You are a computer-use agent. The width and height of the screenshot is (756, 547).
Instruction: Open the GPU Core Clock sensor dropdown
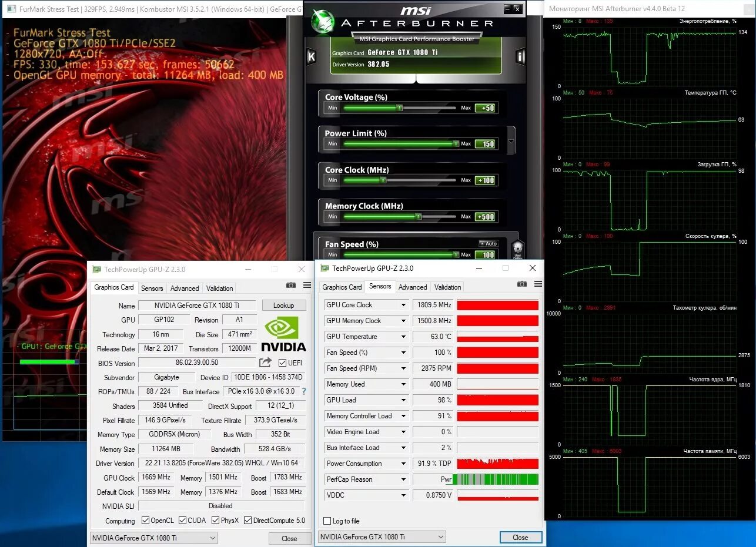click(403, 305)
